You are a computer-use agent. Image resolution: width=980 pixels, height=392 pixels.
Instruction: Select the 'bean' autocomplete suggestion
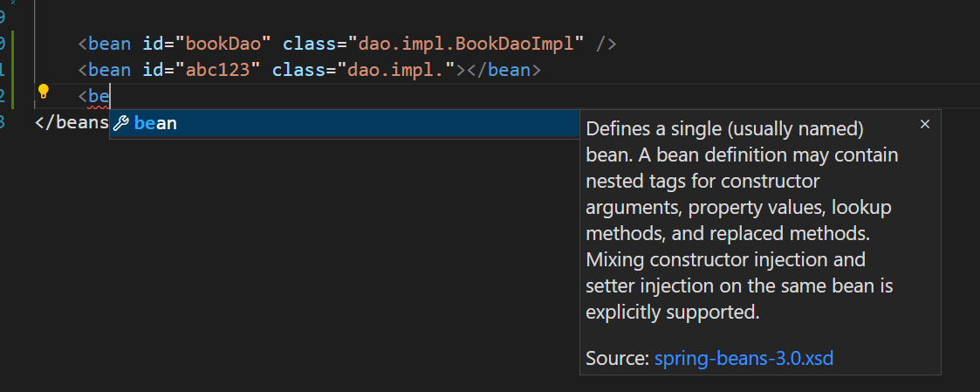(345, 124)
